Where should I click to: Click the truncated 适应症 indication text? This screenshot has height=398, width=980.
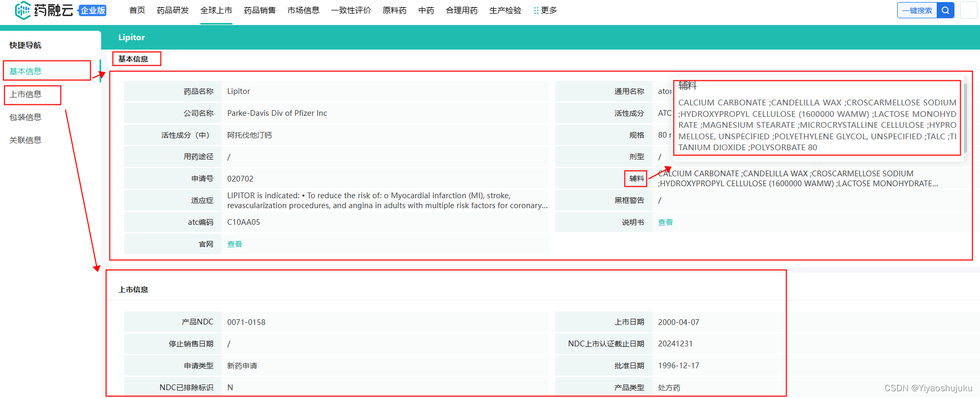click(387, 200)
